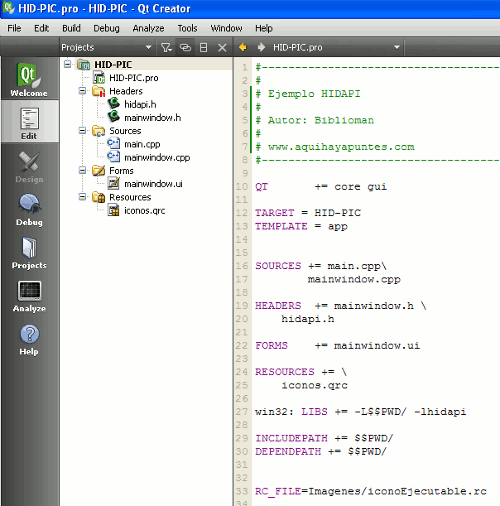Open the Edit menu

tap(41, 28)
